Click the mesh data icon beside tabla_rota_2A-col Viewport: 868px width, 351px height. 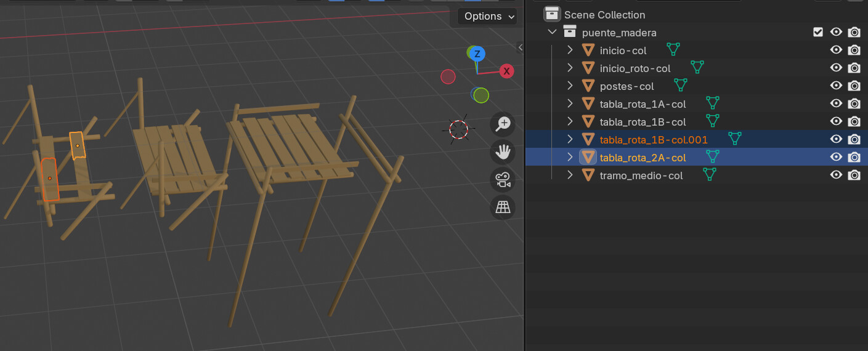coord(713,156)
